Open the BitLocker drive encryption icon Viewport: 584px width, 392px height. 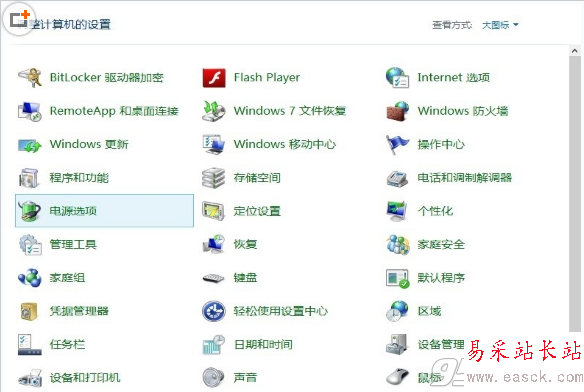click(x=30, y=78)
